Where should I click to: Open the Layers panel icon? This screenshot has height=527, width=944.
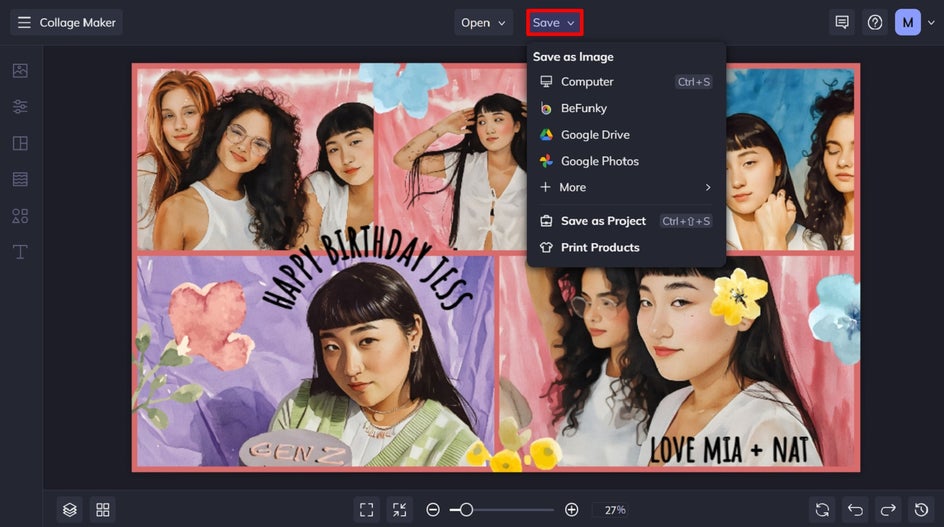click(70, 510)
